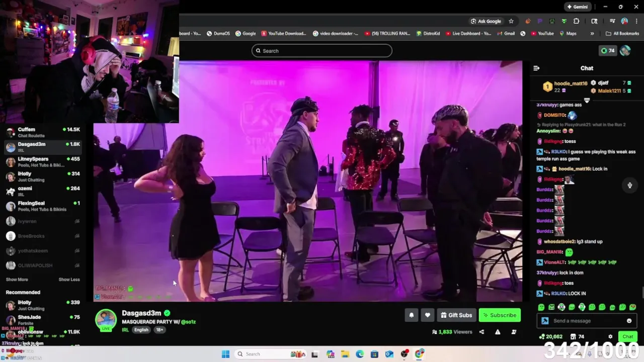Screen dimensions: 644x362
Task: Open Microsoft Edge from the taskbar
Action: pyautogui.click(x=360, y=354)
